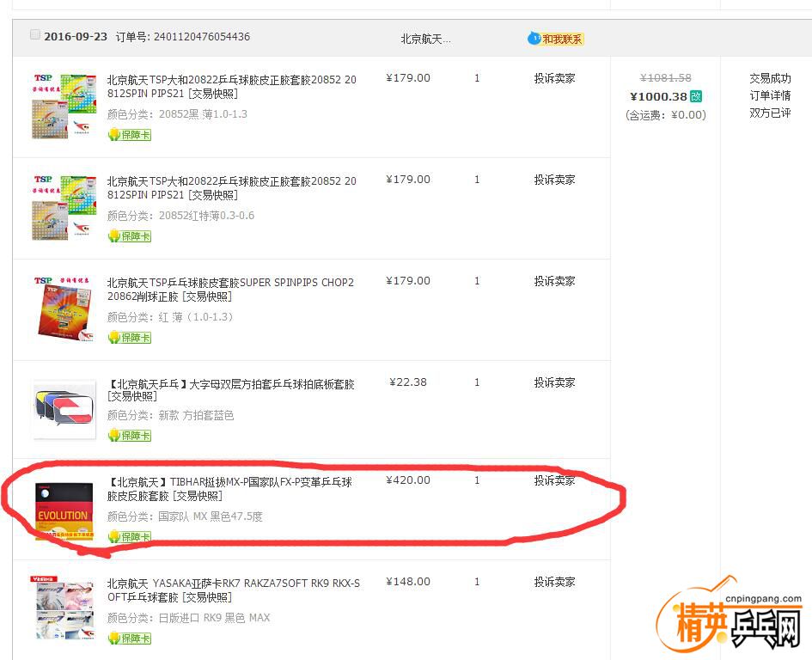Open 订单详情 order details
The width and height of the screenshot is (812, 660).
(770, 95)
